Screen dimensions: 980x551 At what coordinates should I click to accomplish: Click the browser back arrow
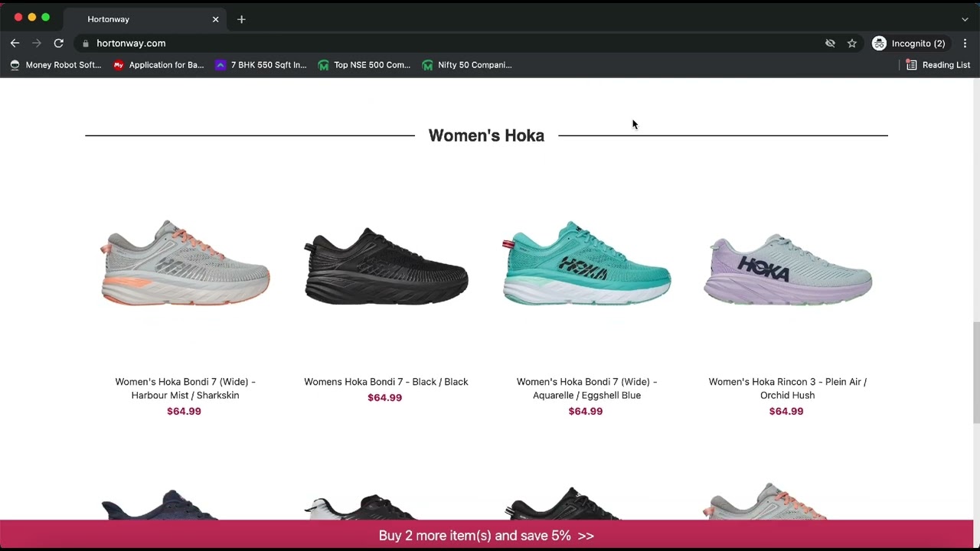[x=15, y=44]
